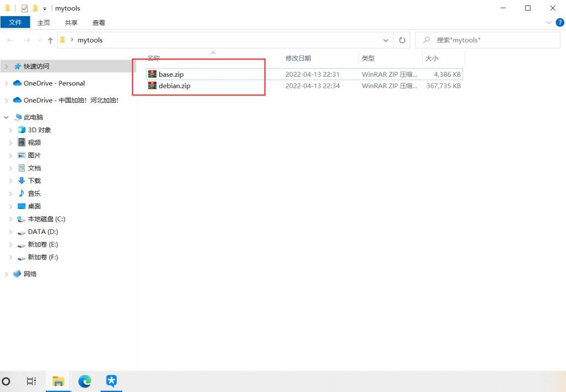566x392 pixels.
Task: Go back with the left arrow
Action: tap(11, 40)
